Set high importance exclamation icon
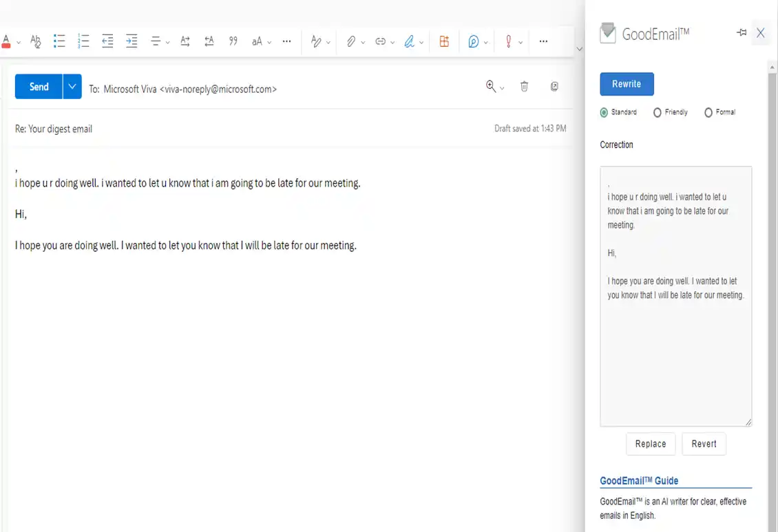The height and width of the screenshot is (532, 778). [x=508, y=41]
